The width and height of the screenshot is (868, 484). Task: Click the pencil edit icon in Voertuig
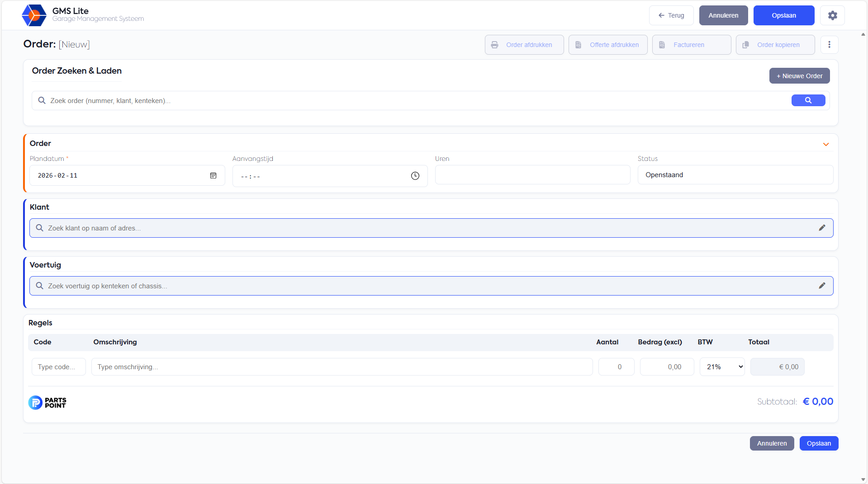tap(822, 286)
